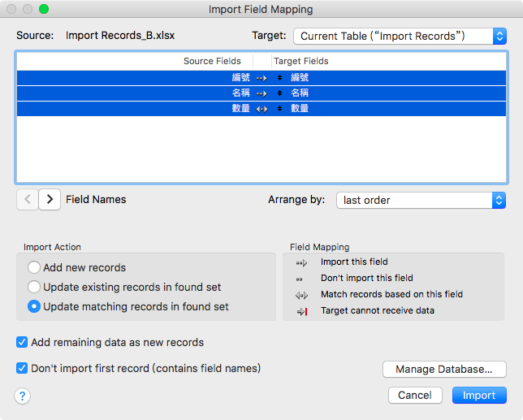Toggle the import arrow for 名稱 field
The width and height of the screenshot is (523, 420).
(261, 93)
